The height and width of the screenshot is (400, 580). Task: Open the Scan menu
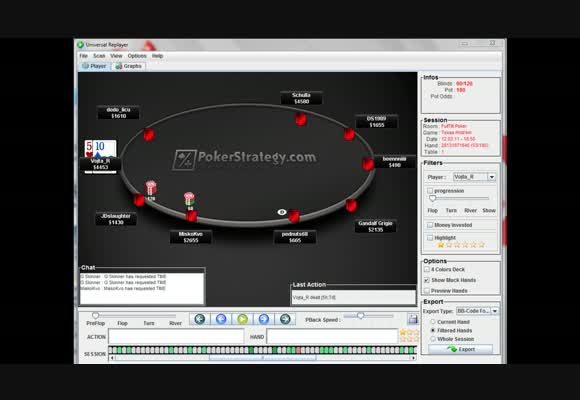coord(99,56)
